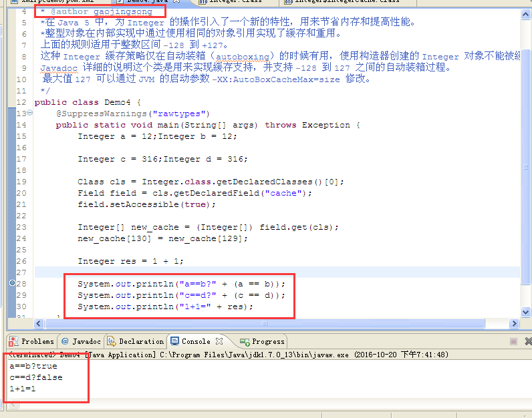
Task: Place cursor on main method name
Action: 168,125
